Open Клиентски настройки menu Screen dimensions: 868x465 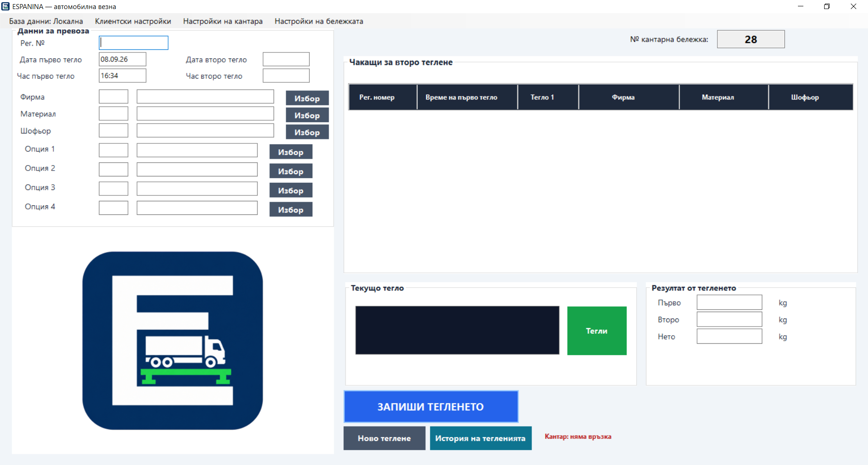click(133, 21)
